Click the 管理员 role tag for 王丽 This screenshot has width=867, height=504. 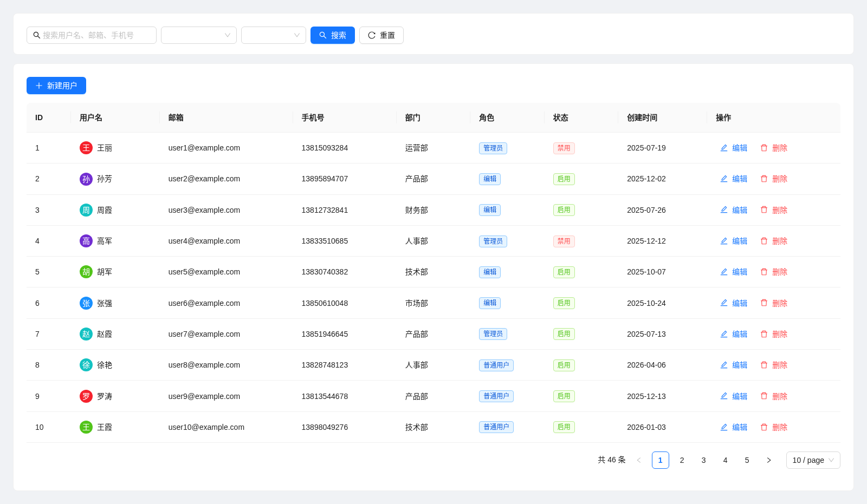click(x=493, y=148)
